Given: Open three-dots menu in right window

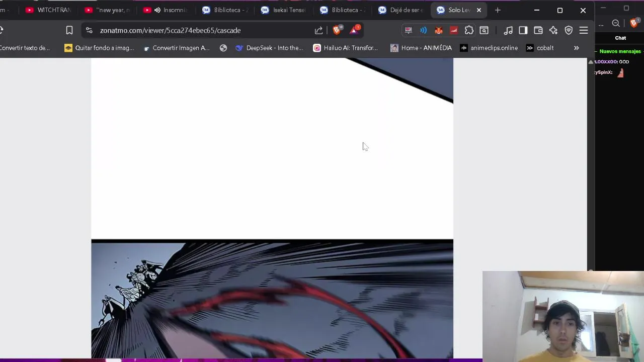Looking at the screenshot, I should click(x=601, y=24).
